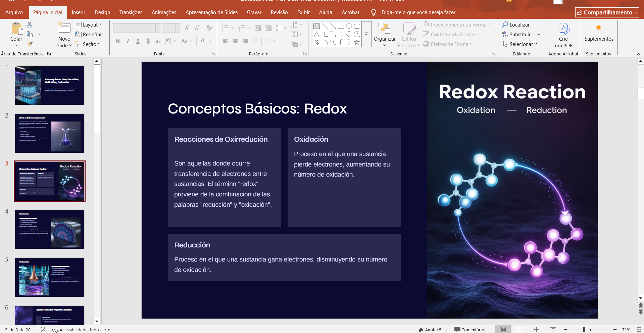Image resolution: width=644 pixels, height=333 pixels.
Task: Click the Redefinir slide button
Action: point(89,34)
